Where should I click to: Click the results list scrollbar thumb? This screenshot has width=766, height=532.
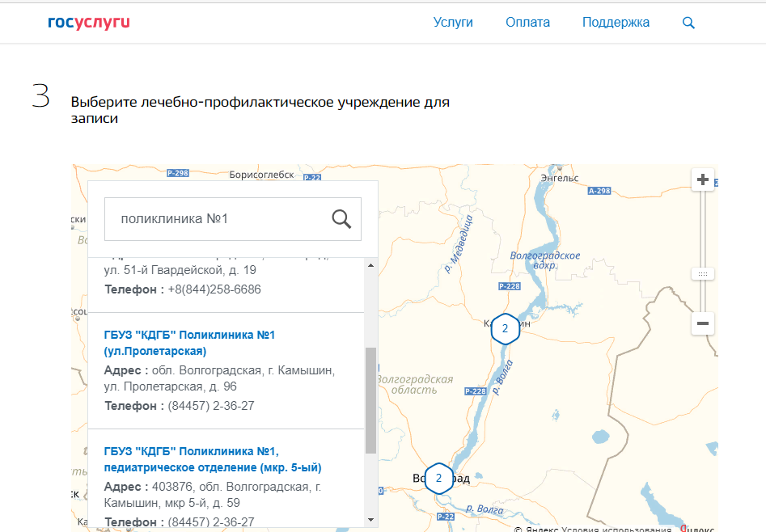(370, 400)
